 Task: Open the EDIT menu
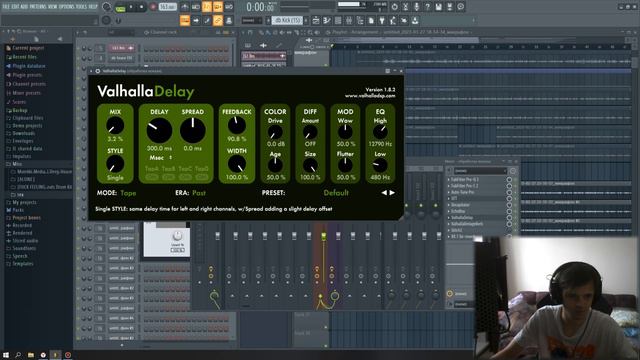point(16,7)
